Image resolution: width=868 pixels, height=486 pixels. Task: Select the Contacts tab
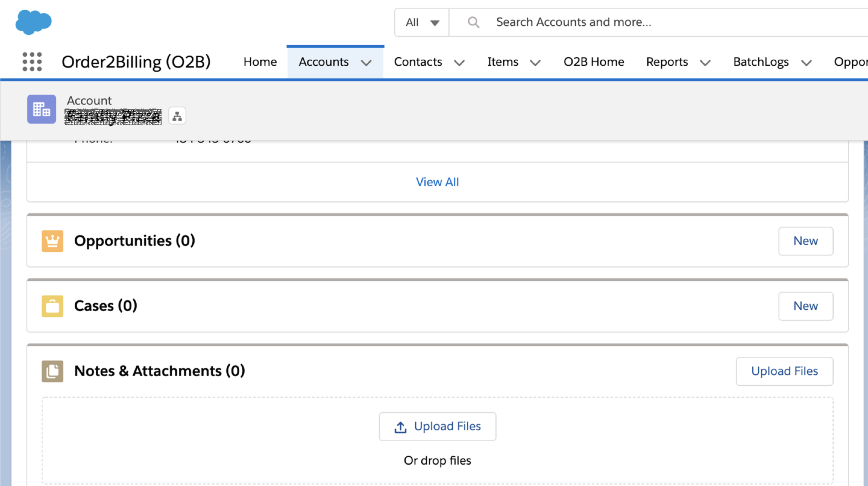click(x=418, y=62)
